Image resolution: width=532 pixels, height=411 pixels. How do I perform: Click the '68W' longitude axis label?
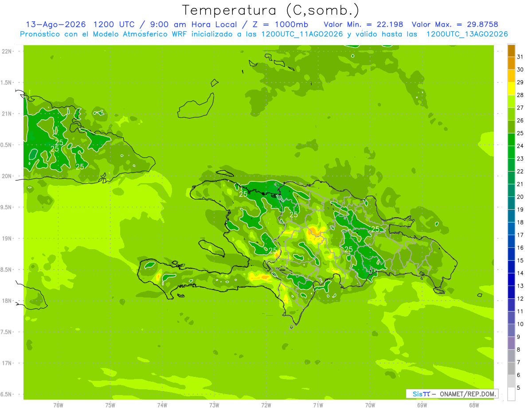(x=474, y=405)
